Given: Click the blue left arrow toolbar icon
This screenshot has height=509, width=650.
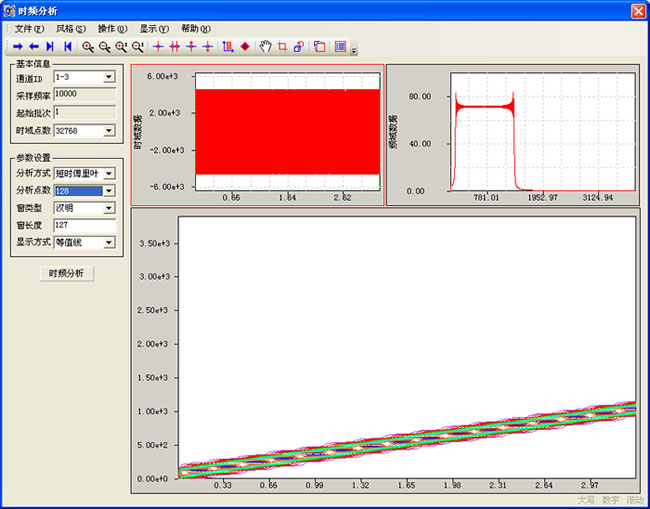Looking at the screenshot, I should point(33,46).
